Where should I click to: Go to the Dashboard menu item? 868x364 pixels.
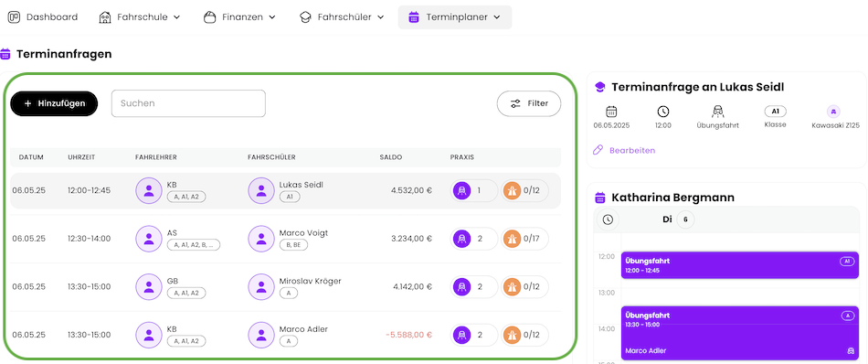coord(43,17)
